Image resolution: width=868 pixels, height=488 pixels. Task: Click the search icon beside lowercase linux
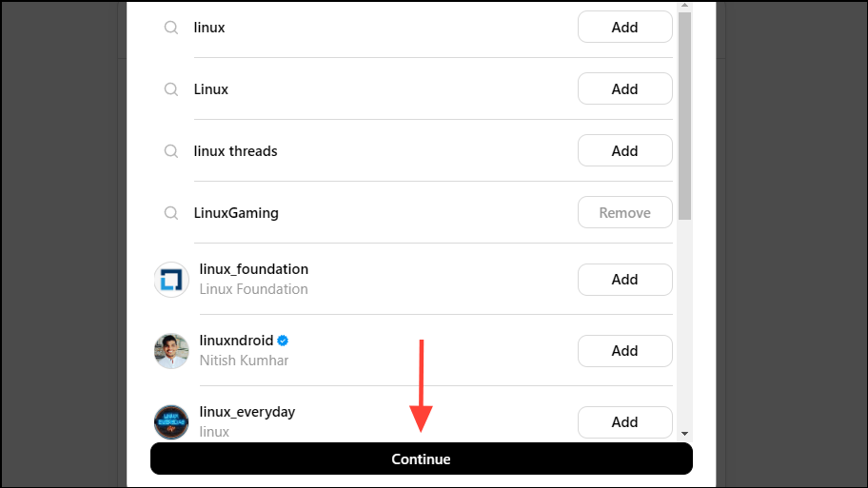(x=171, y=27)
